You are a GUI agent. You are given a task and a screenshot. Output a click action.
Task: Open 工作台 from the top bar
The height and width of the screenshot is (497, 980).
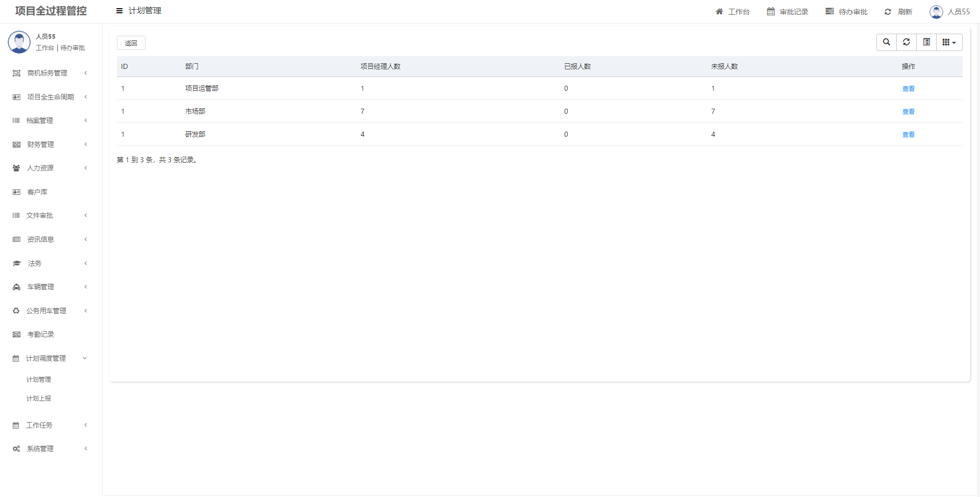[732, 12]
